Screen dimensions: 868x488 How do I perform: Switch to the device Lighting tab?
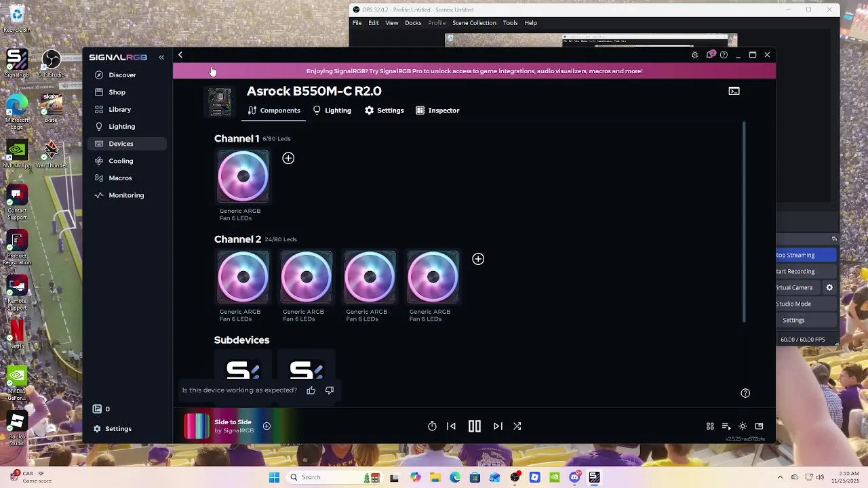point(332,110)
